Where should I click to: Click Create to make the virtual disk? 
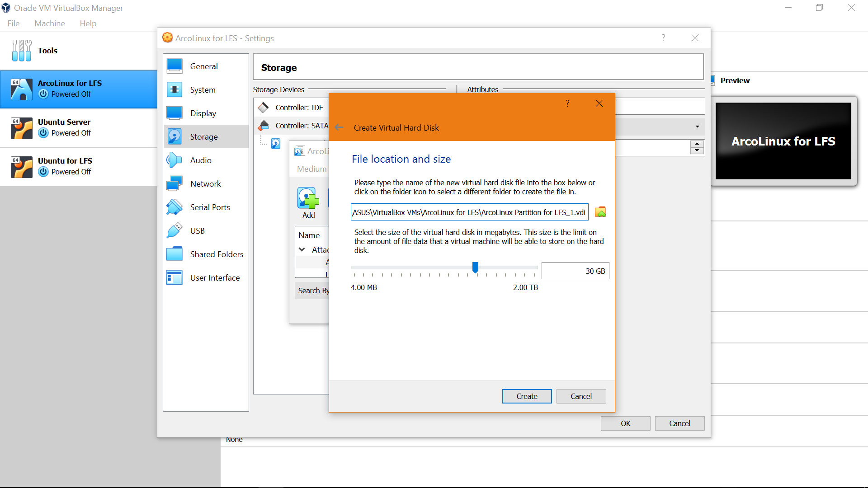tap(527, 396)
